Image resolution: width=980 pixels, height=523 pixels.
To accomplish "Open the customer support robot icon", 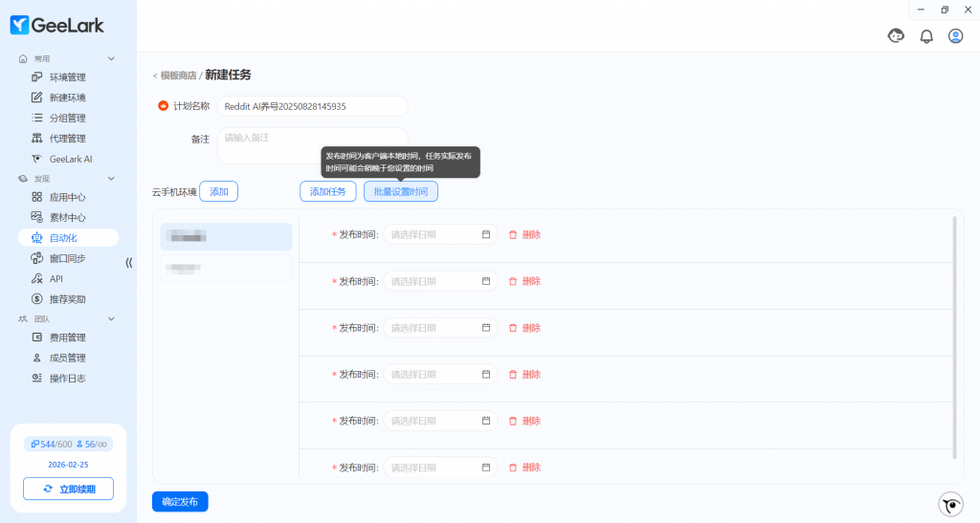I will point(897,36).
